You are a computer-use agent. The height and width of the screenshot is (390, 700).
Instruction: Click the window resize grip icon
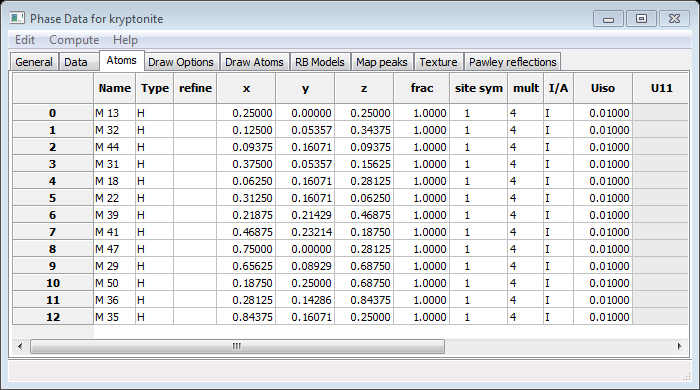click(687, 377)
